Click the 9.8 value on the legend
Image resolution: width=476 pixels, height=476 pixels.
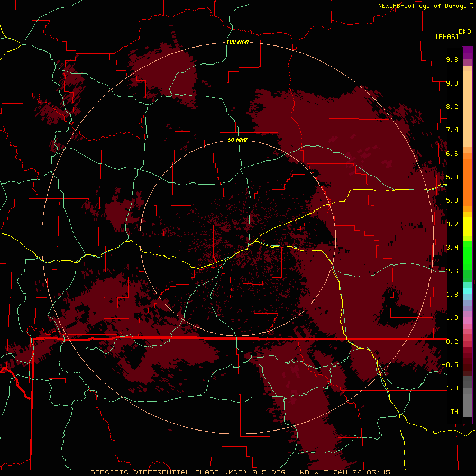click(452, 59)
